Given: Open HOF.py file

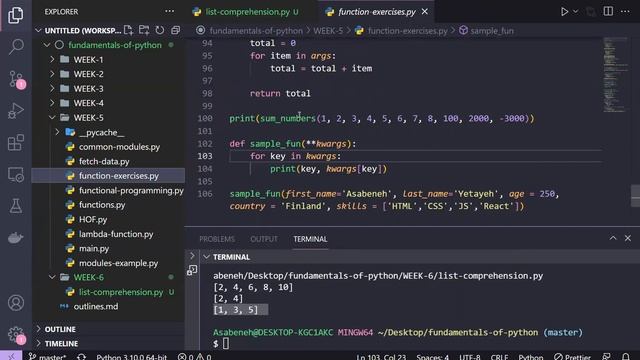Looking at the screenshot, I should tap(93, 220).
